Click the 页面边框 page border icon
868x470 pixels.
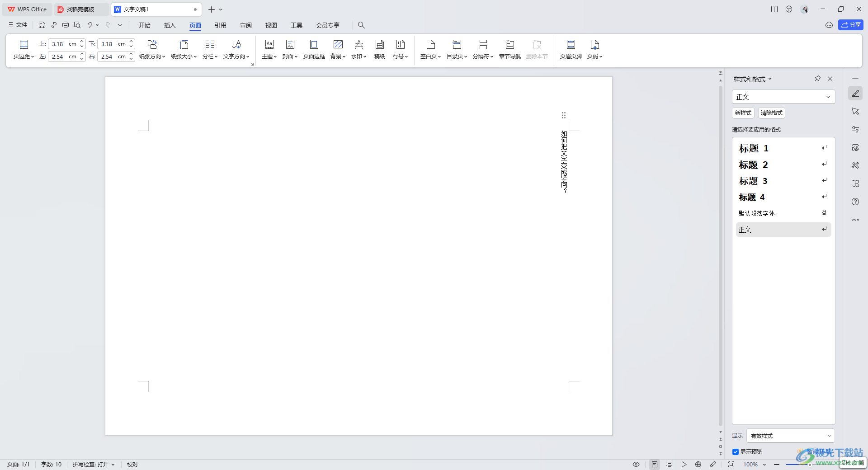[314, 44]
